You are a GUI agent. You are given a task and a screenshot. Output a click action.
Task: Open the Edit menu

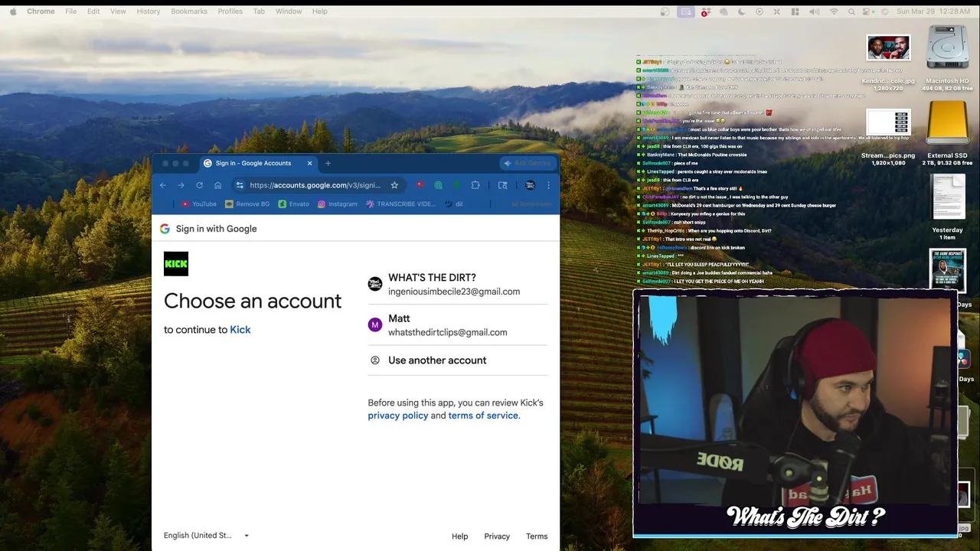93,11
